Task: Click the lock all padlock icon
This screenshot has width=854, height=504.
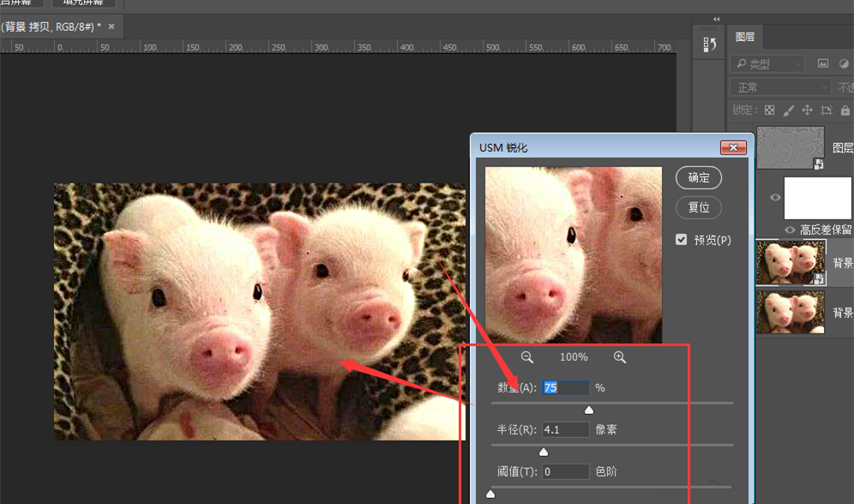Action: 845,111
